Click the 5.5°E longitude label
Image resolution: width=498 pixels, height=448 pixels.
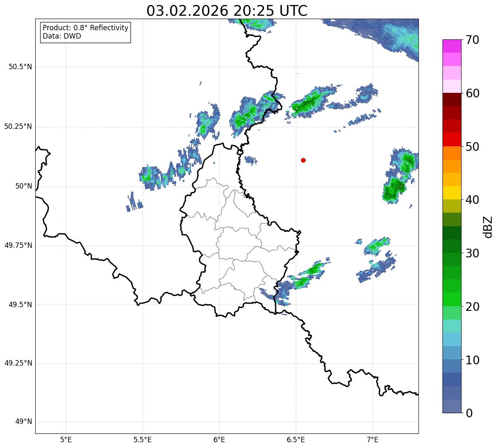[x=143, y=439]
